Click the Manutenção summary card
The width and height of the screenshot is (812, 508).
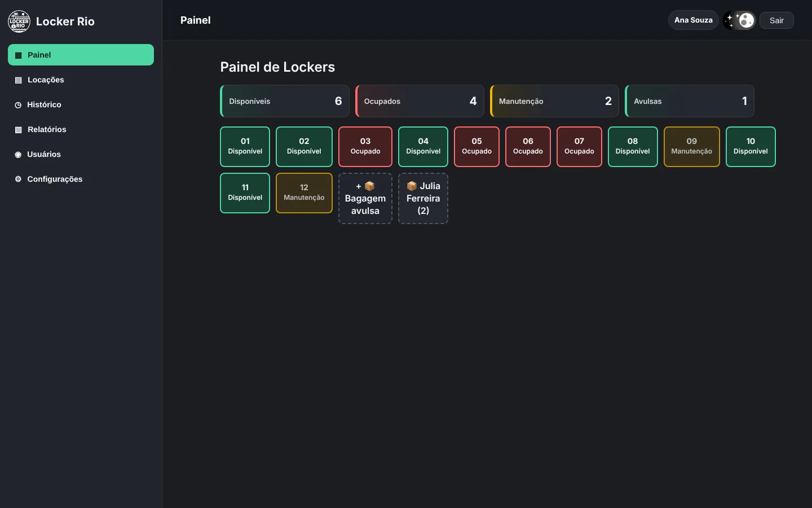(x=554, y=101)
